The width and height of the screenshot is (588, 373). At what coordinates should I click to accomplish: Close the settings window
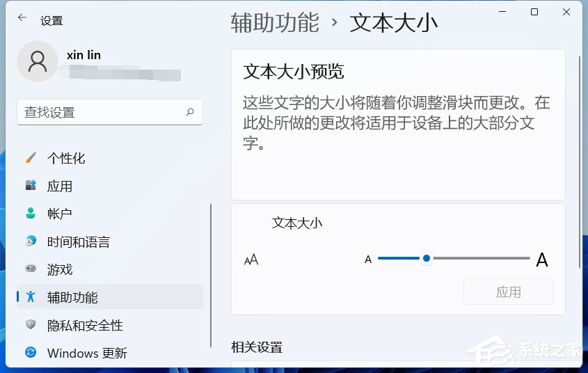click(566, 12)
